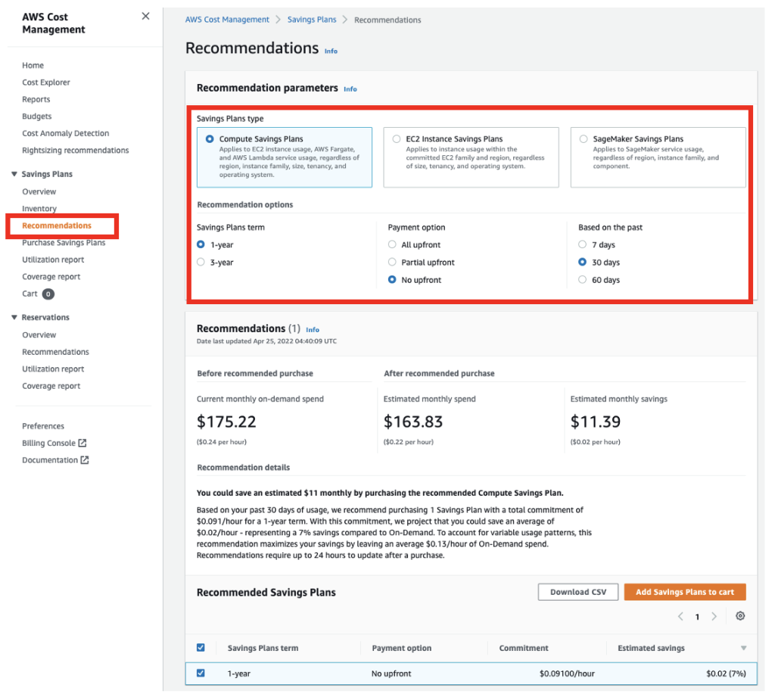The height and width of the screenshot is (700, 775).
Task: Open Cart item count badge
Action: (x=48, y=294)
